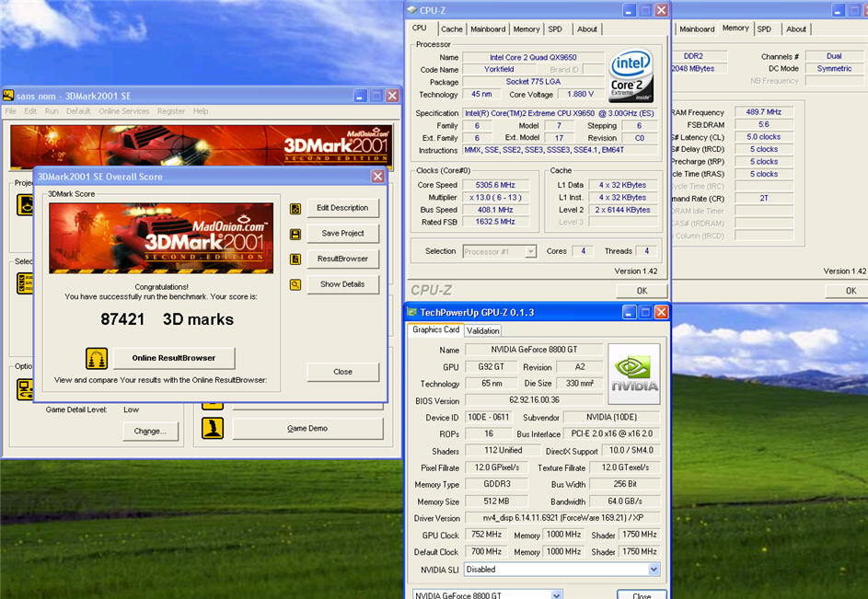Switch to Cache tab in CPU-Z

pyautogui.click(x=452, y=29)
